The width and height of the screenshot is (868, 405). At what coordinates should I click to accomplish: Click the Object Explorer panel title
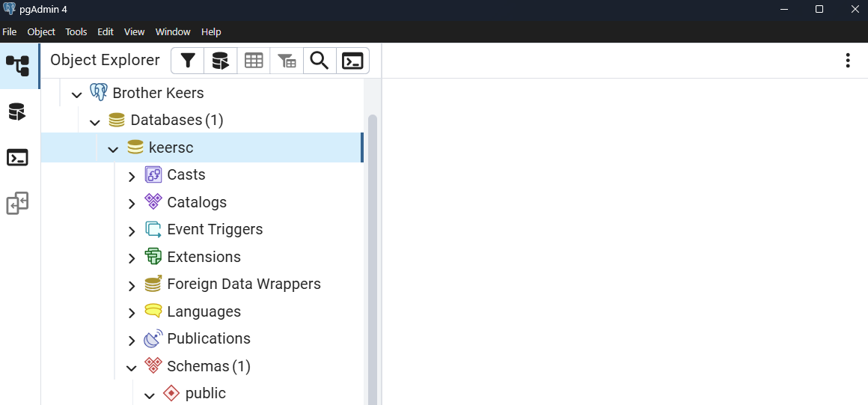pos(106,60)
